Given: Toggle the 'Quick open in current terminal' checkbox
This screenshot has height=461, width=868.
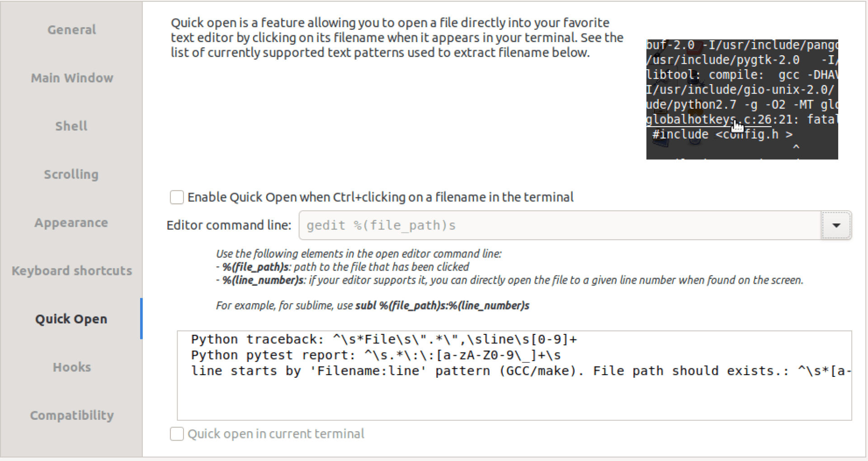Looking at the screenshot, I should pyautogui.click(x=176, y=433).
